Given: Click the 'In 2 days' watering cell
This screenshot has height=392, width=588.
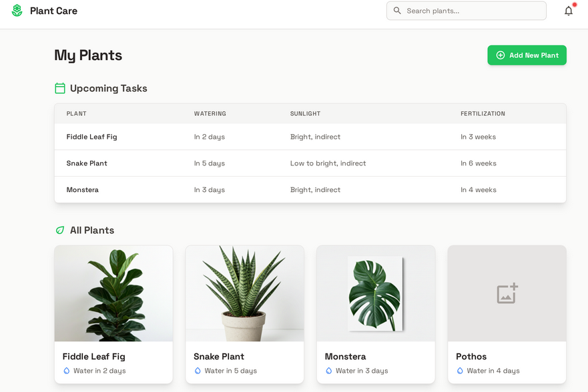Looking at the screenshot, I should pos(210,137).
